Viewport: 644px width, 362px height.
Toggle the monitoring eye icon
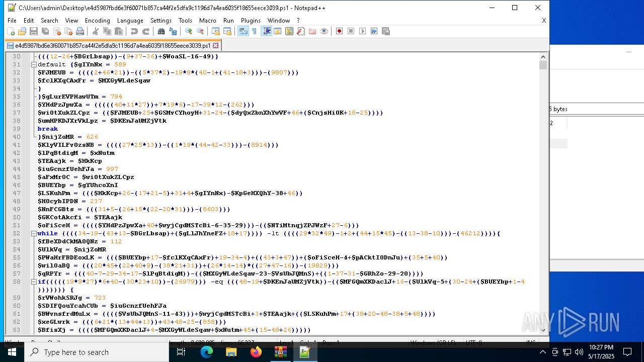click(x=324, y=31)
